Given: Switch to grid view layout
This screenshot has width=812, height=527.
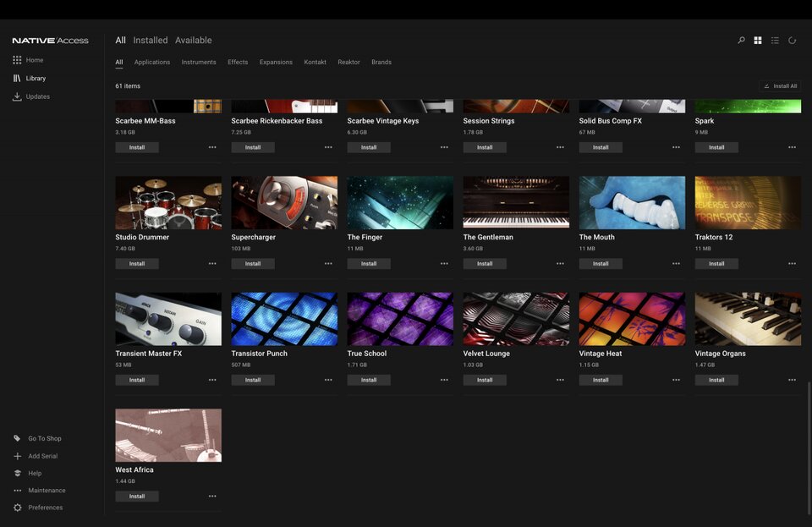Looking at the screenshot, I should coord(757,40).
